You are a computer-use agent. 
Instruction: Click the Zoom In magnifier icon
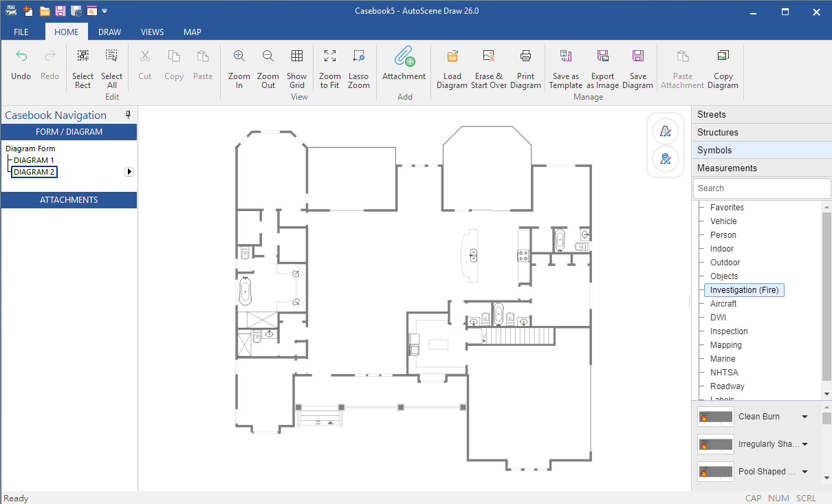239,56
